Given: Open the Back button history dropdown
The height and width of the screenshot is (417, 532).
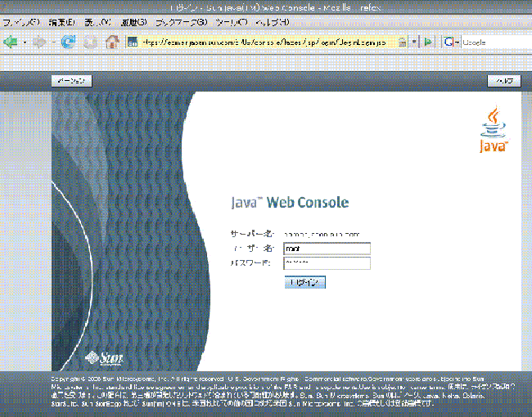Looking at the screenshot, I should (25, 43).
